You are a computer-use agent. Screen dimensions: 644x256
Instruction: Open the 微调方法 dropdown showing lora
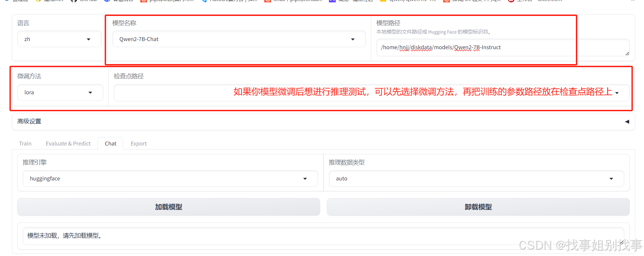(60, 92)
